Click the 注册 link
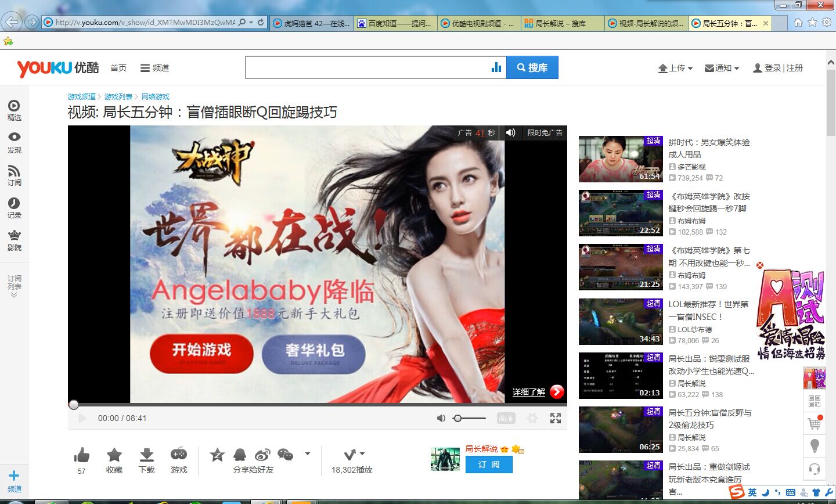This screenshot has height=504, width=836. pos(795,68)
